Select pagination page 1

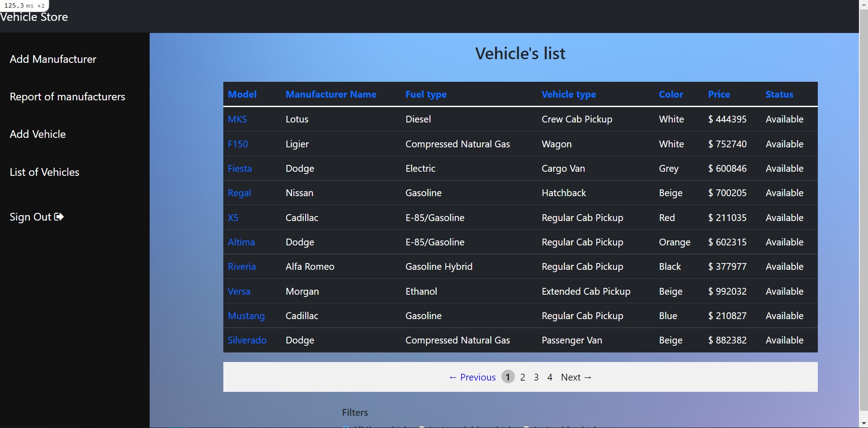508,377
